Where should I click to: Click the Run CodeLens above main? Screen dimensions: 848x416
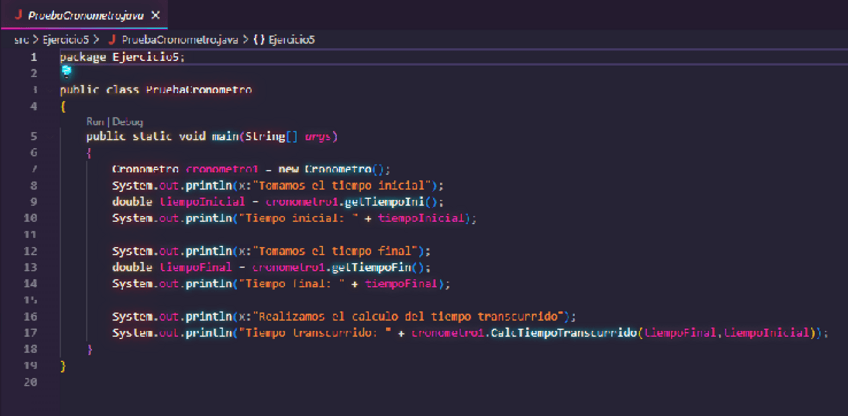(95, 121)
